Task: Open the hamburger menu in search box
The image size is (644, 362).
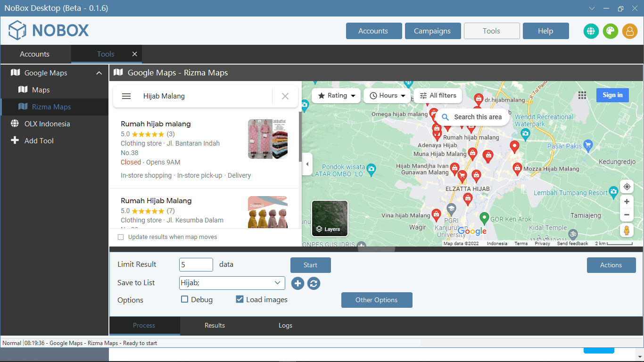Action: 126,96
